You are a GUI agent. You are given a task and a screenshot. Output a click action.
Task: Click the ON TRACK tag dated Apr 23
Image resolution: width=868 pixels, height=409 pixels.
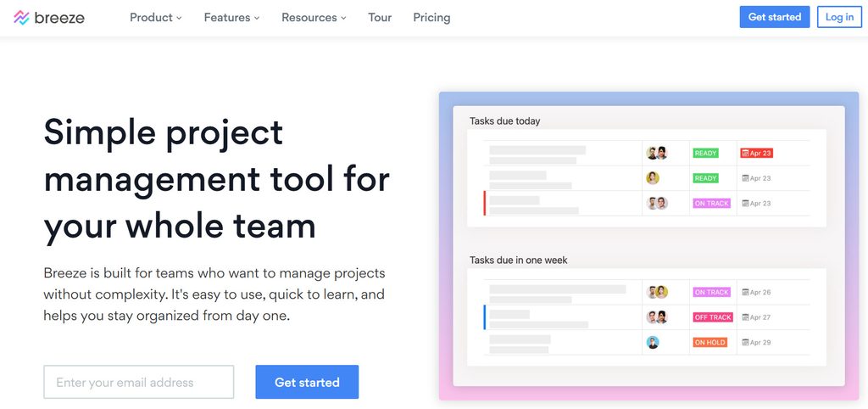[x=711, y=204]
